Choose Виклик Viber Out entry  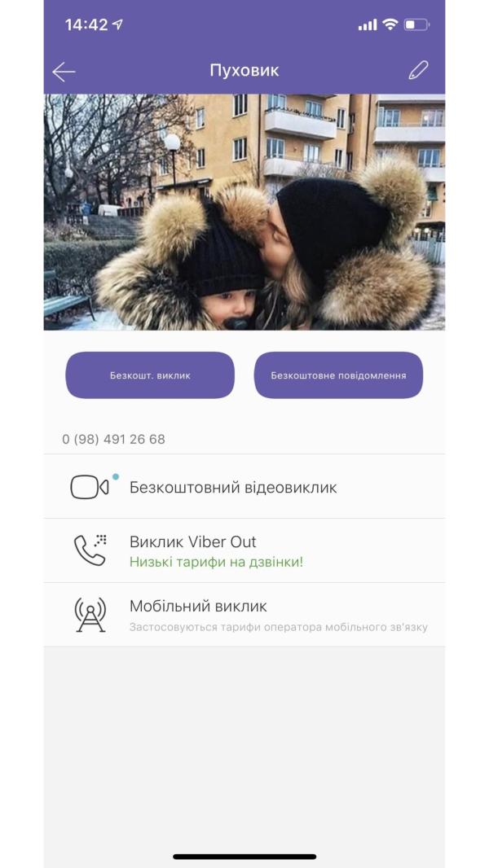(244, 550)
